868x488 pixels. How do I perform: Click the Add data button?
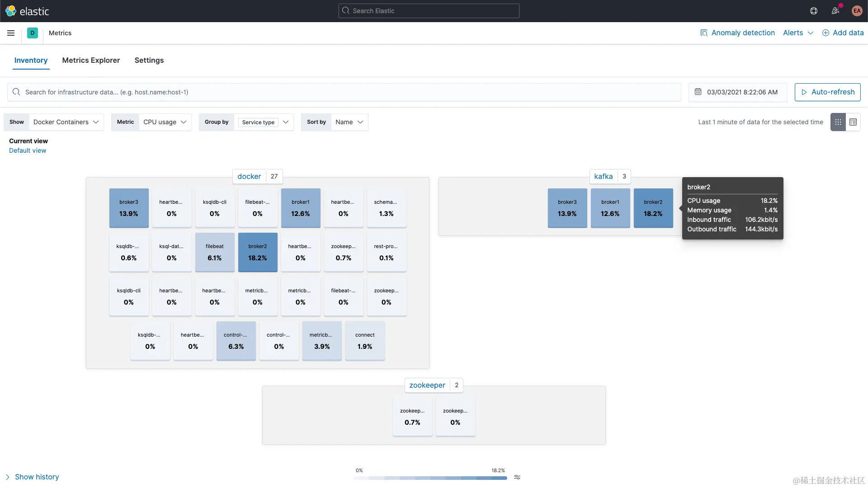point(843,33)
